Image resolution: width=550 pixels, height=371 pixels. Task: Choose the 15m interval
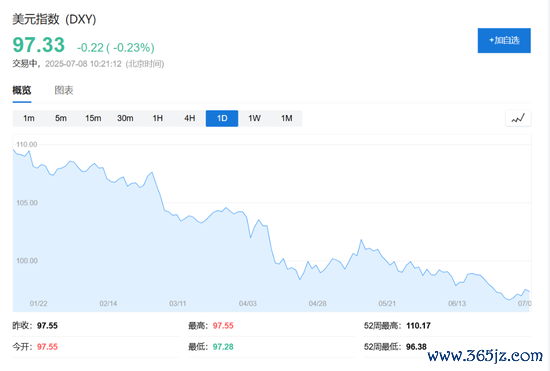click(93, 118)
